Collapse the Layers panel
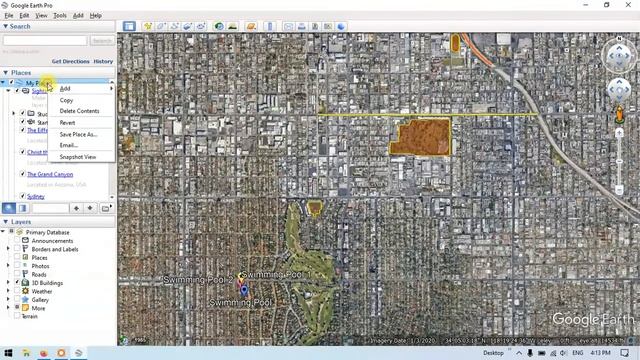 pos(6,222)
